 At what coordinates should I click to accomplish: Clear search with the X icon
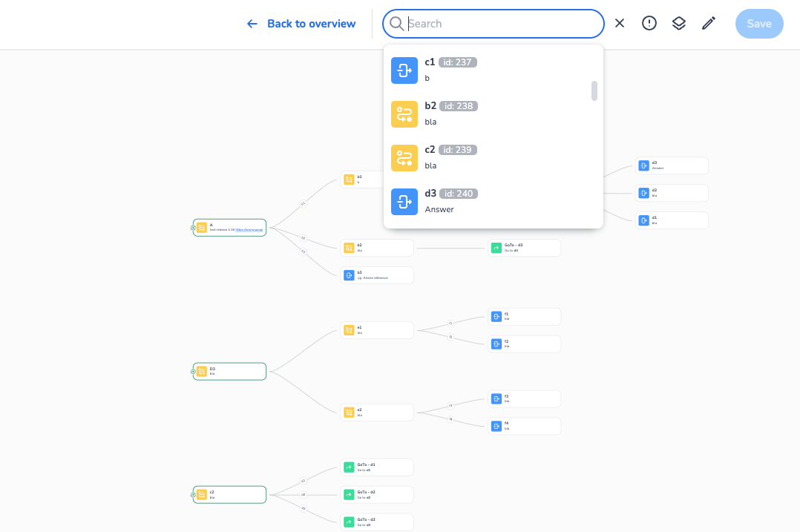(620, 24)
